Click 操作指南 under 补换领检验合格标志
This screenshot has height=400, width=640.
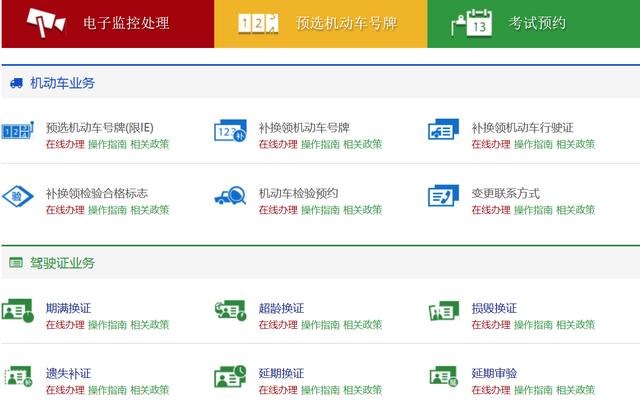pos(107,210)
